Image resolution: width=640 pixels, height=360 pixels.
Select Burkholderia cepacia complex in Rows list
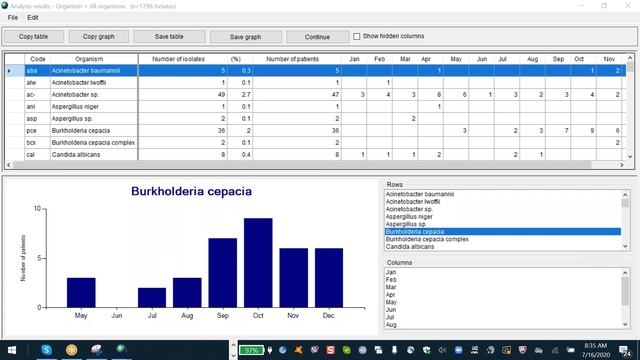pyautogui.click(x=502, y=239)
